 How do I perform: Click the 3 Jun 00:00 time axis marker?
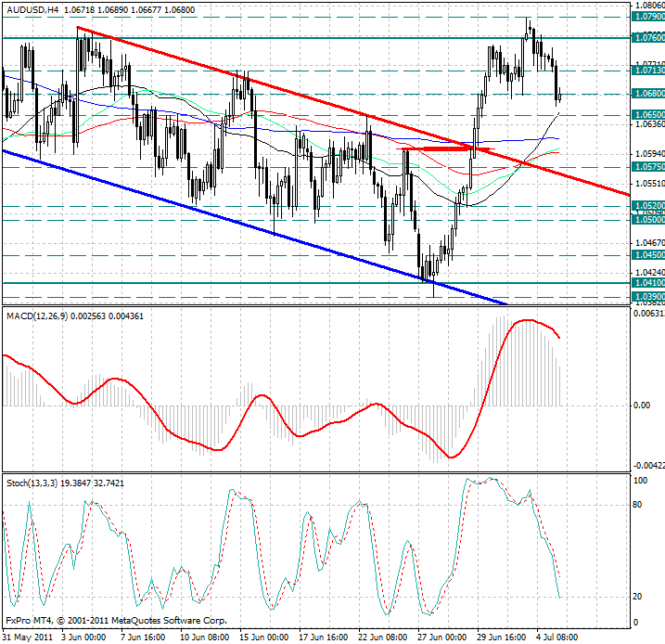point(85,638)
